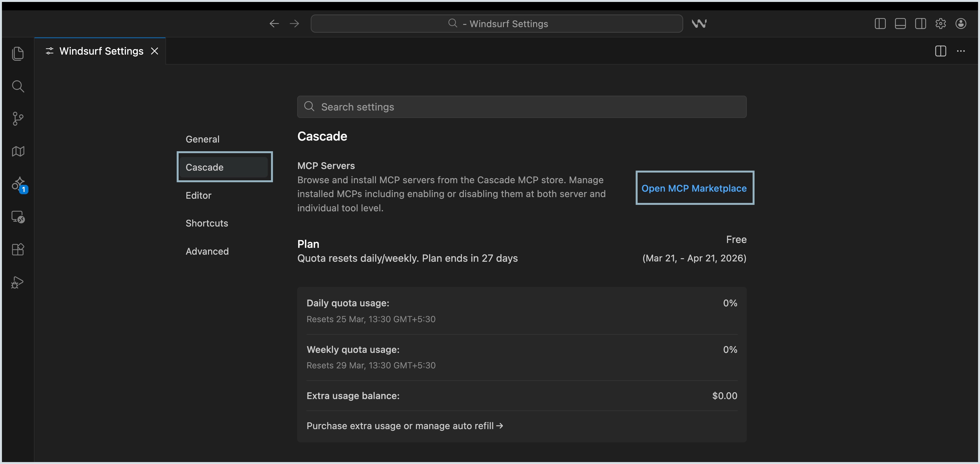The height and width of the screenshot is (464, 980).
Task: Toggle bottom panel layout icon
Action: (x=900, y=24)
